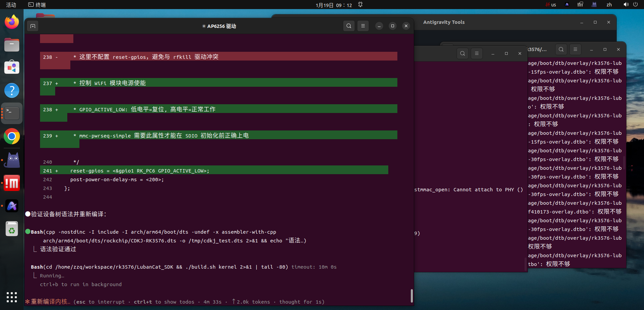This screenshot has height=310, width=644.
Task: Click the reset-gpios line 241
Action: click(214, 170)
